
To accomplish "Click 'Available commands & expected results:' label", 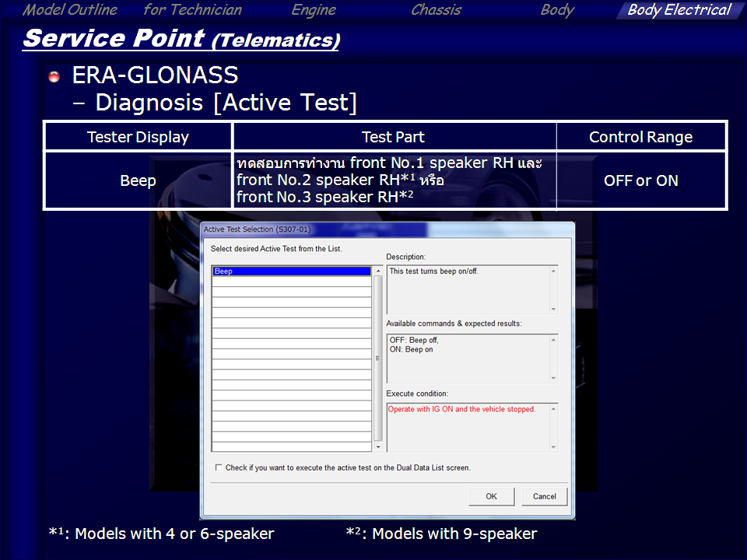I will tap(454, 324).
